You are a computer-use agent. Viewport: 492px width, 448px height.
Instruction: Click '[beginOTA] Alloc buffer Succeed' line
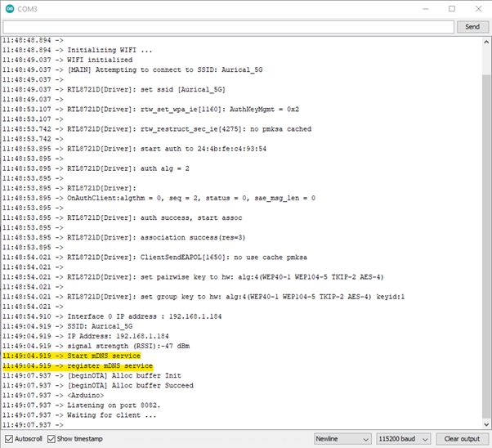[98, 385]
